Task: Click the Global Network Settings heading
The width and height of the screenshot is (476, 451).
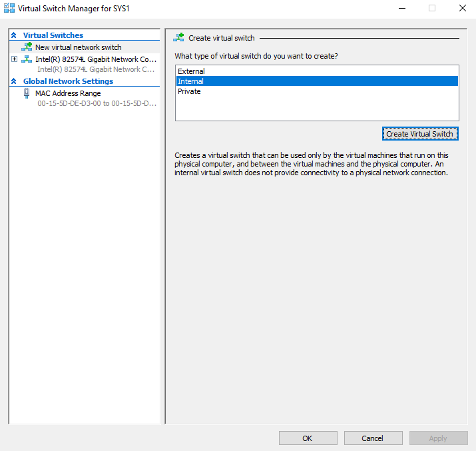Action: click(x=69, y=81)
